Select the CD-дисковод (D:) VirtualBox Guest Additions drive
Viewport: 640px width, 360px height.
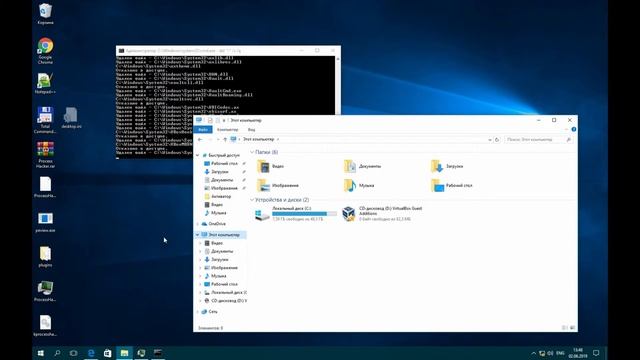(382, 213)
